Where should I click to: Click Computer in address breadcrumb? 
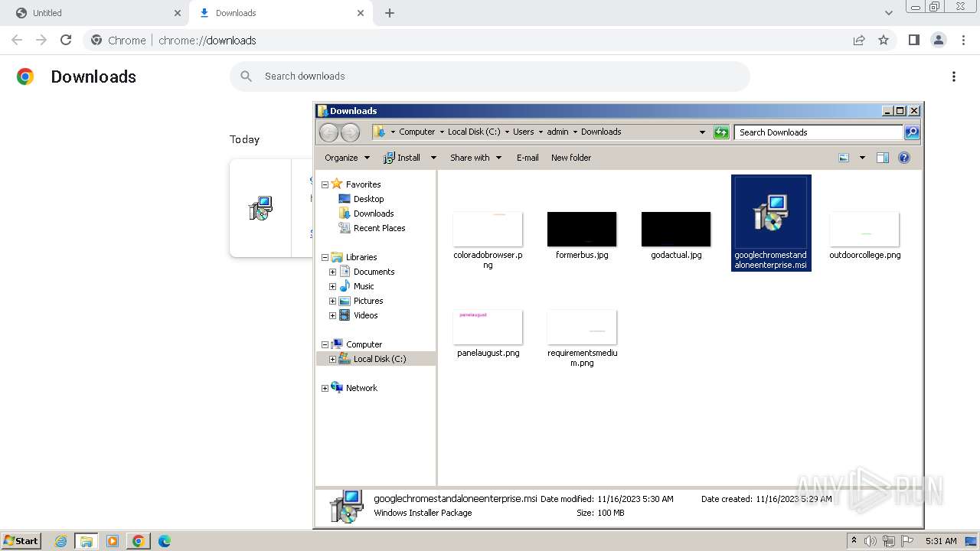coord(416,132)
